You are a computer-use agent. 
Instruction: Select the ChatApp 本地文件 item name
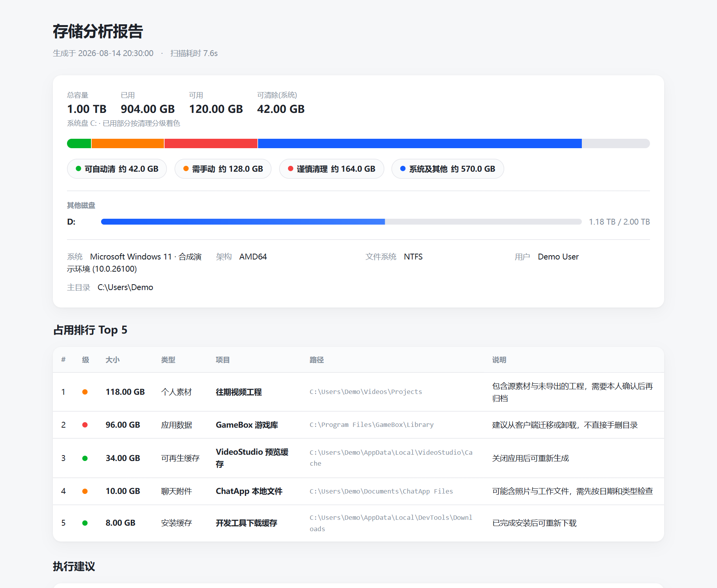[249, 491]
